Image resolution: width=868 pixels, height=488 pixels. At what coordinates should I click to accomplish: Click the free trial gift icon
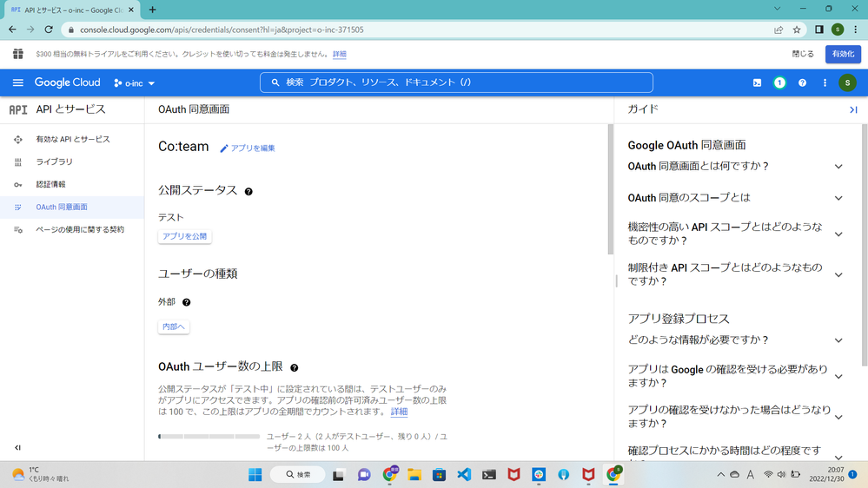pyautogui.click(x=17, y=54)
